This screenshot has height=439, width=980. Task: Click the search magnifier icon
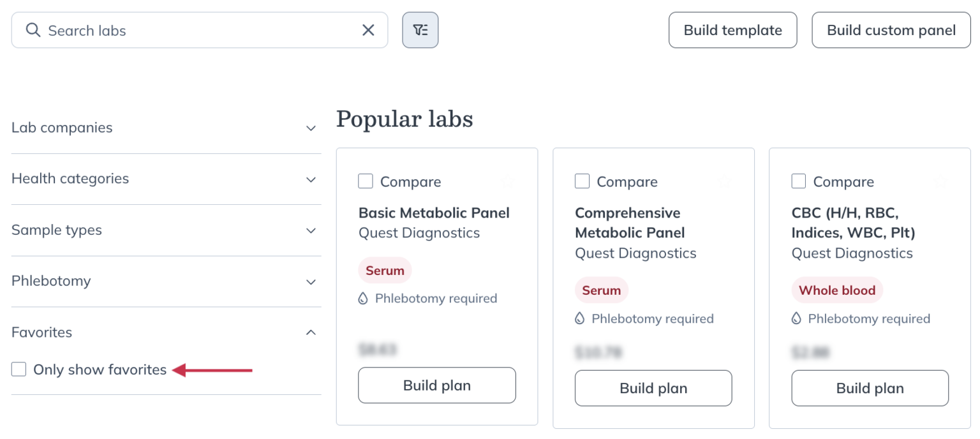tap(33, 29)
